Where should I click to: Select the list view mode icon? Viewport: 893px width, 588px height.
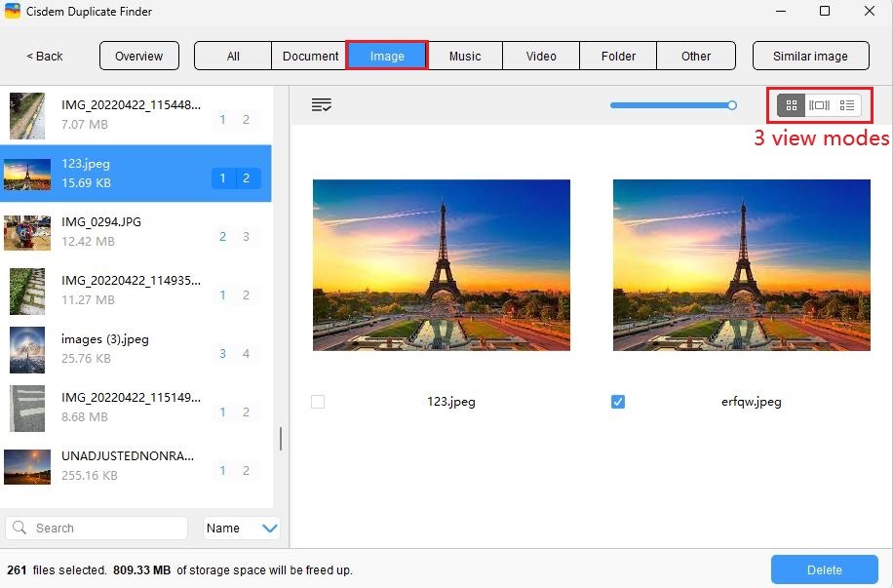tap(847, 104)
